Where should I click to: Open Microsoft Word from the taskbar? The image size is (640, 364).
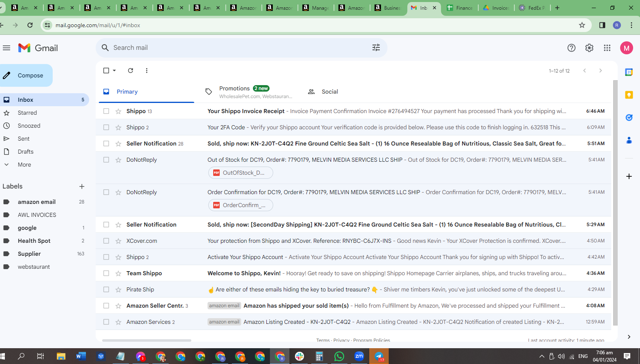81,356
